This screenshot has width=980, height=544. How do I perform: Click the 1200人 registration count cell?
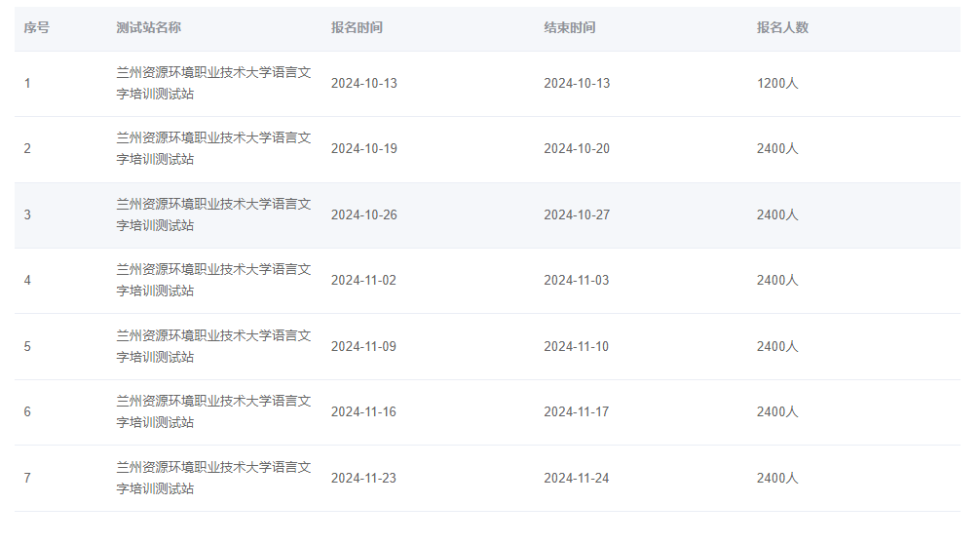[777, 84]
